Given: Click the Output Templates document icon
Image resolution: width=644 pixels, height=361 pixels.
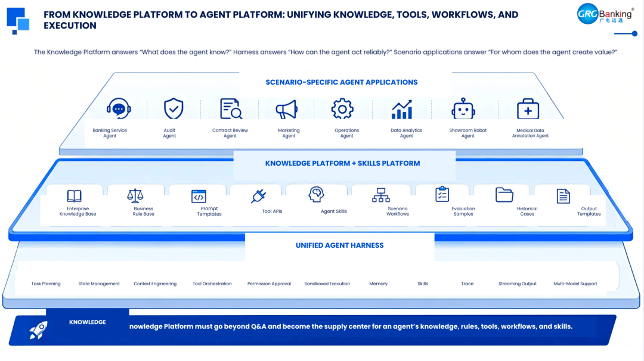Looking at the screenshot, I should 563,196.
